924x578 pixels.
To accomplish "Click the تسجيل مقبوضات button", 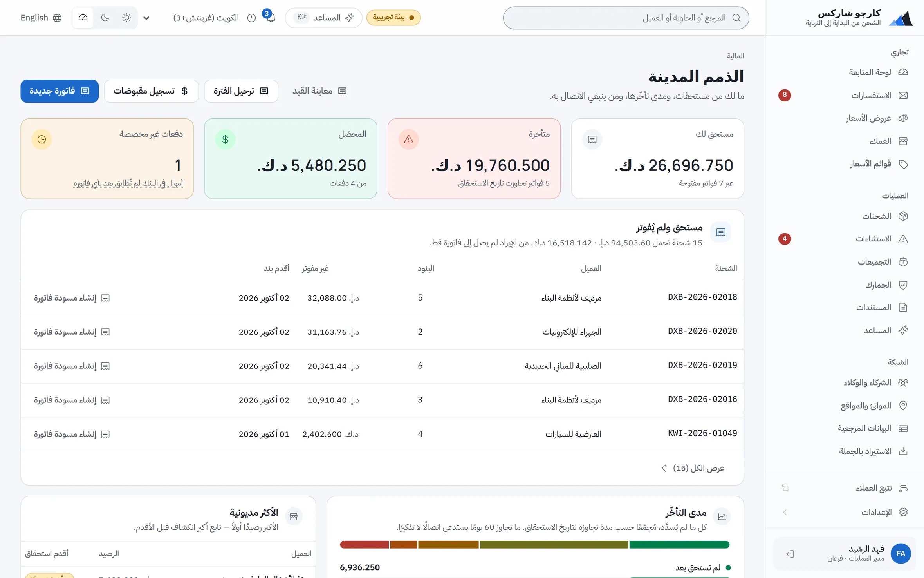I will click(151, 91).
